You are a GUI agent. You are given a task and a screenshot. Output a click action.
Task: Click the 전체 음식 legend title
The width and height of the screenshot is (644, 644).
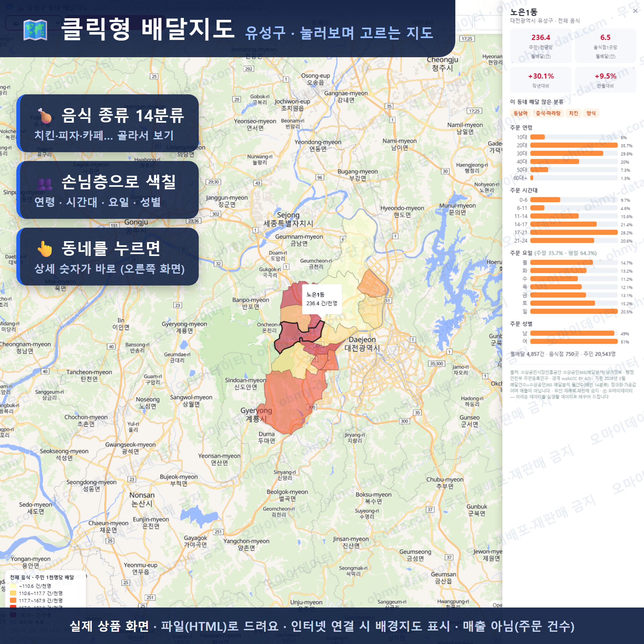tap(42, 577)
